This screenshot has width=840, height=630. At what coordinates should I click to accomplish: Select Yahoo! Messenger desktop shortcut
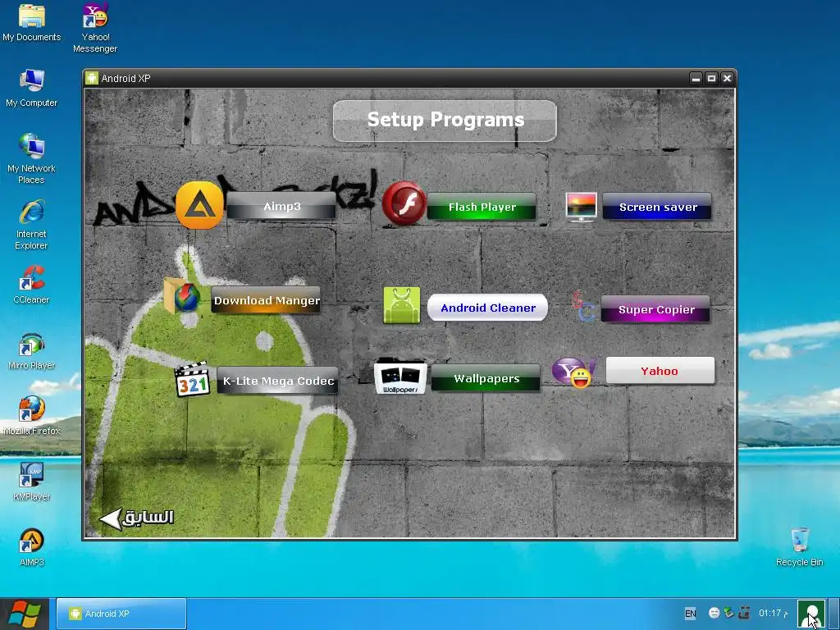click(x=95, y=28)
